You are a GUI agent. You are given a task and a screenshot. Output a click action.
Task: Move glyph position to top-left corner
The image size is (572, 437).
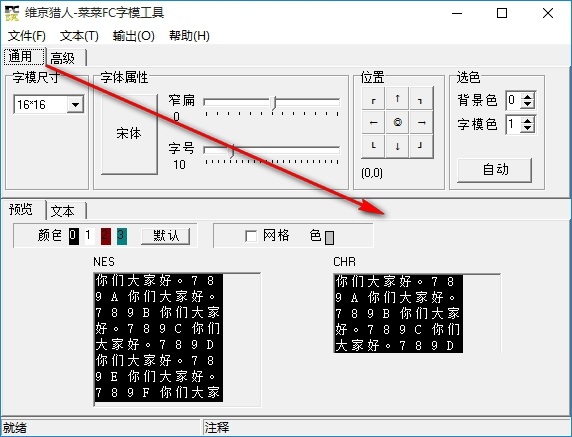coord(373,99)
